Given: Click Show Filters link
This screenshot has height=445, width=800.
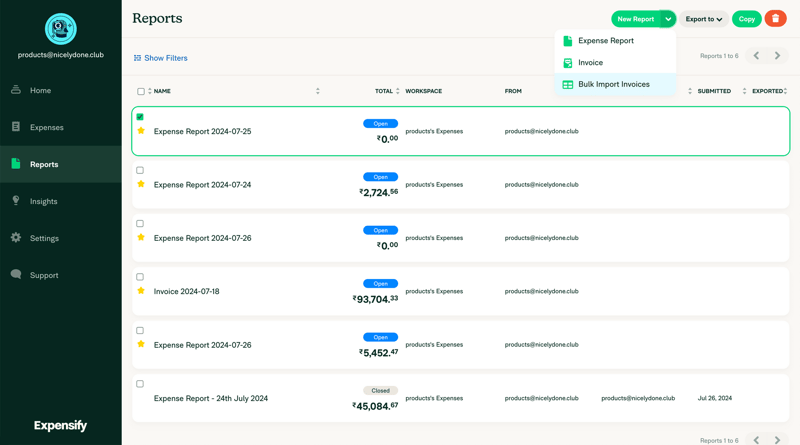Looking at the screenshot, I should (x=161, y=58).
